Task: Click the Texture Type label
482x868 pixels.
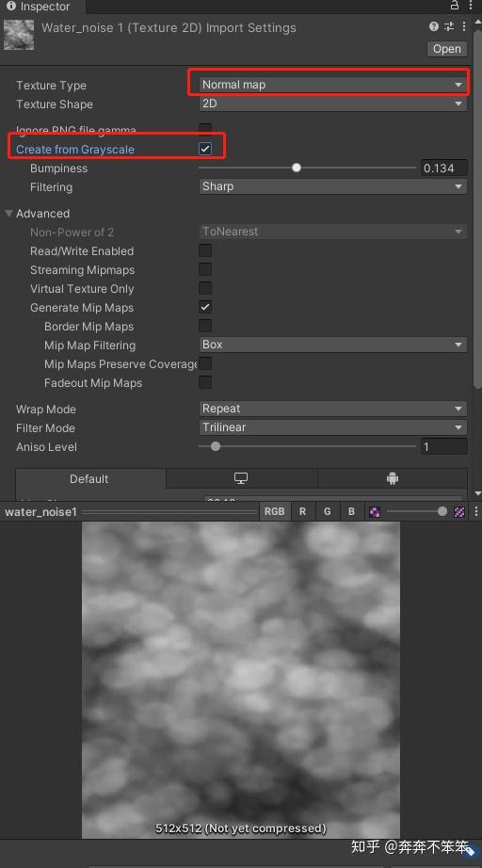Action: coord(51,86)
